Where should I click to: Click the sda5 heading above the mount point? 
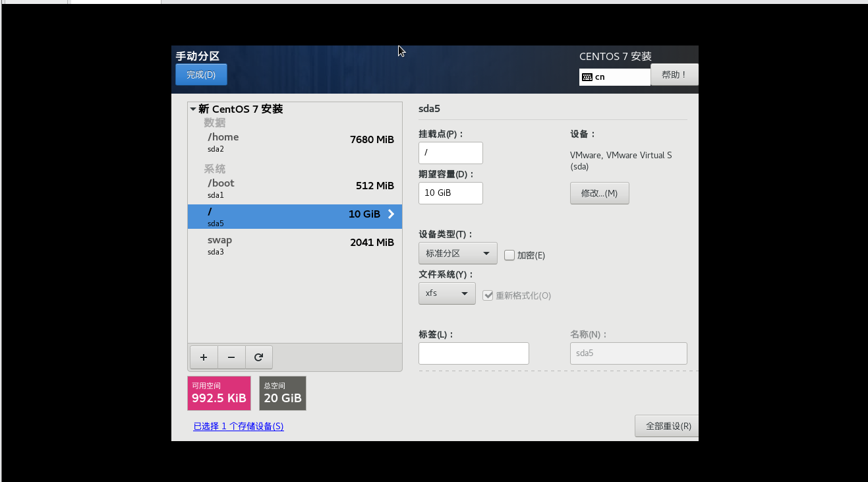429,108
